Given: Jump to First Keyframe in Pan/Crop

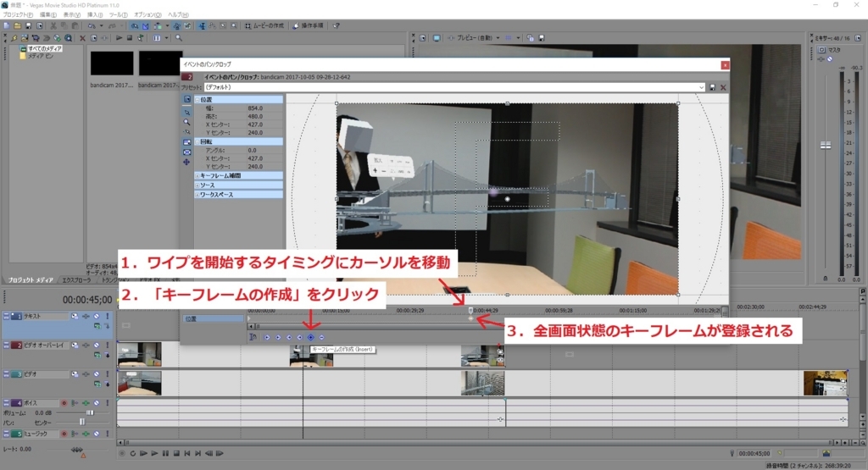Looking at the screenshot, I should coord(267,337).
